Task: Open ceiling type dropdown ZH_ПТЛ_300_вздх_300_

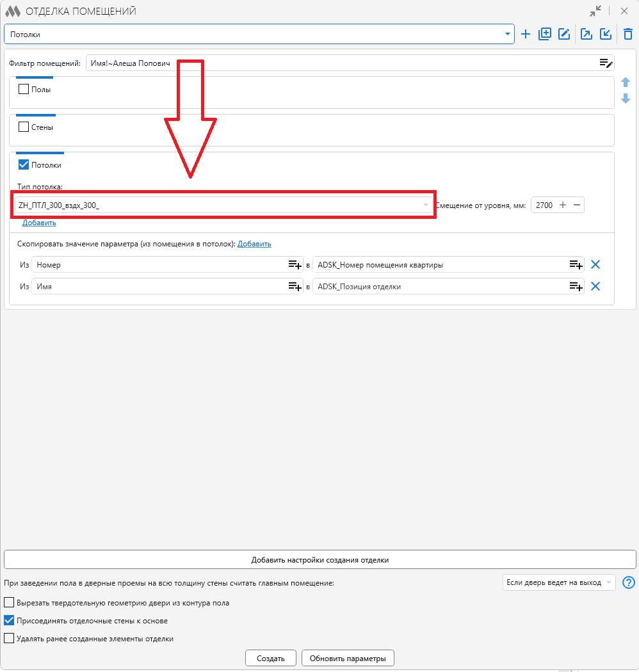Action: tap(223, 205)
